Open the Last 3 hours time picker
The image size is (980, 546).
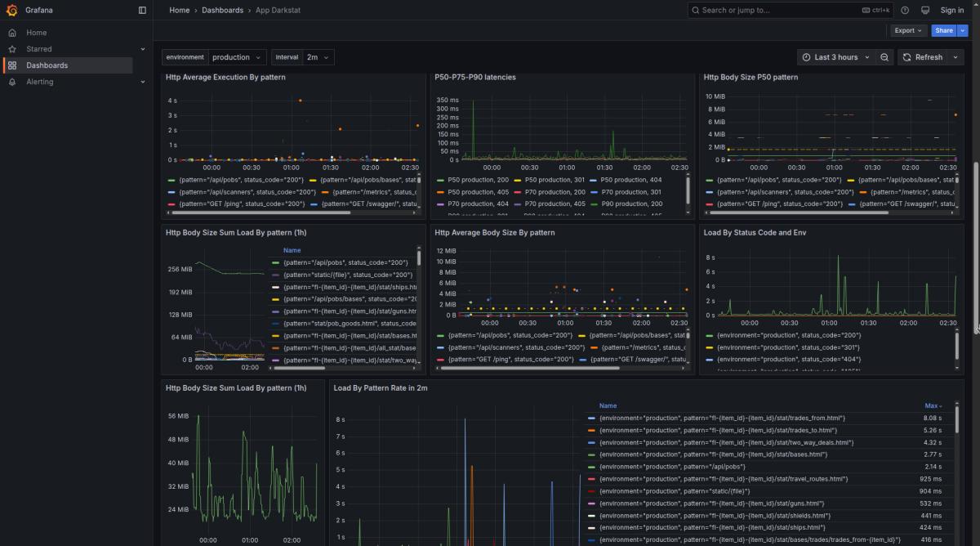coord(835,57)
